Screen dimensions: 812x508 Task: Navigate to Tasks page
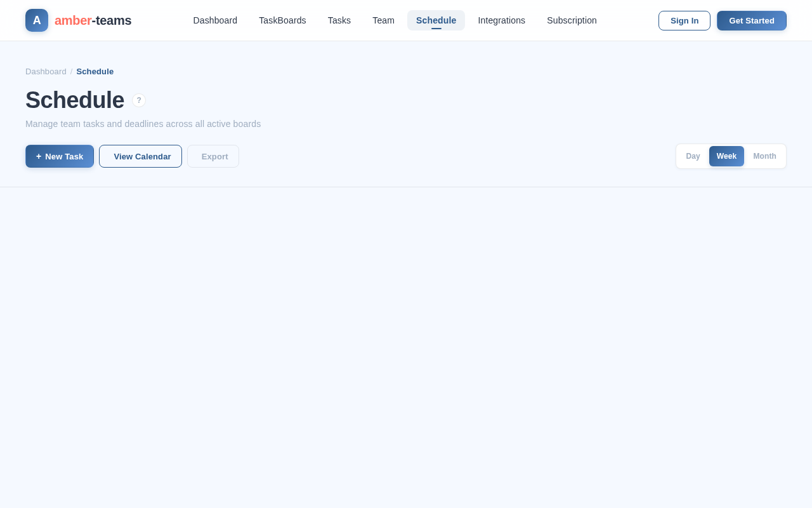click(339, 20)
